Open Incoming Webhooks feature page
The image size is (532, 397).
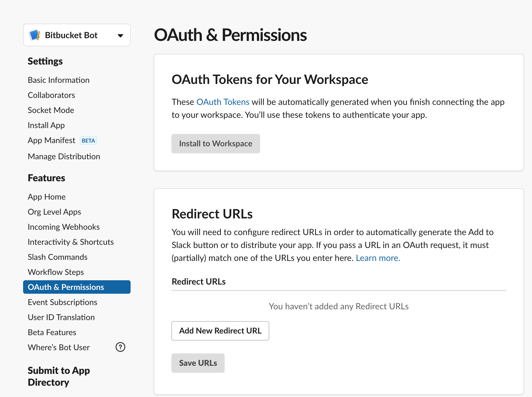point(64,227)
